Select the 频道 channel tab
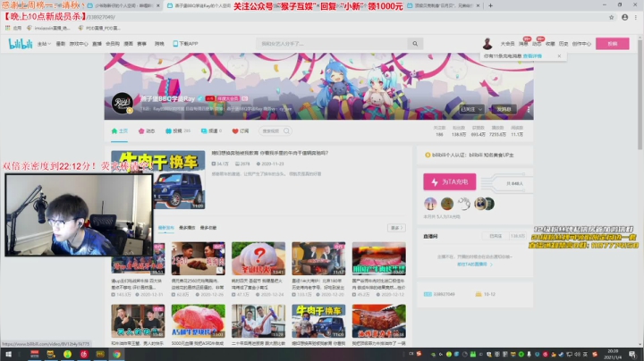The width and height of the screenshot is (644, 361). (211, 131)
